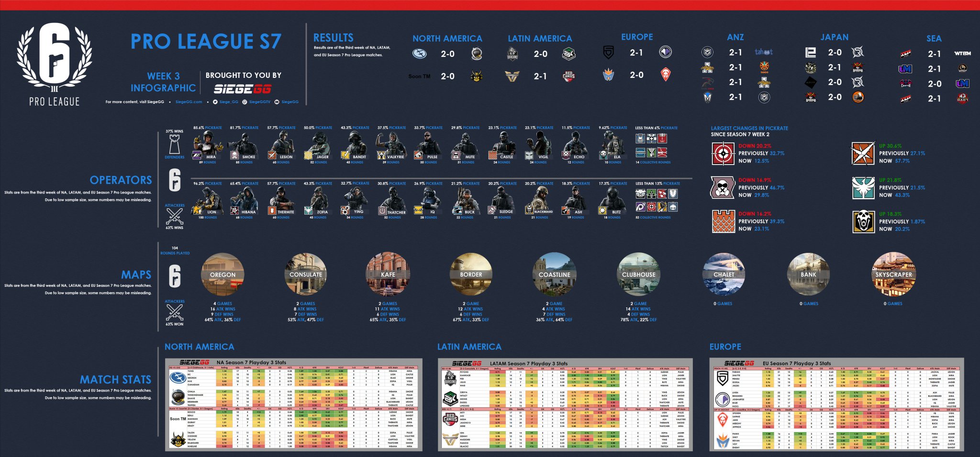Select the Consulate map thumbnail
The image size is (980, 457).
point(306,274)
